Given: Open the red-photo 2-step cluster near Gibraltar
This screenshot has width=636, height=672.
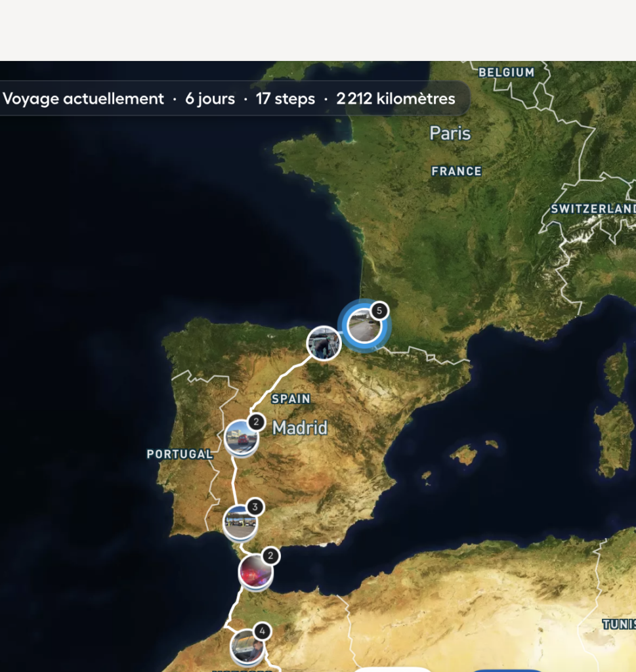Looking at the screenshot, I should click(x=255, y=572).
